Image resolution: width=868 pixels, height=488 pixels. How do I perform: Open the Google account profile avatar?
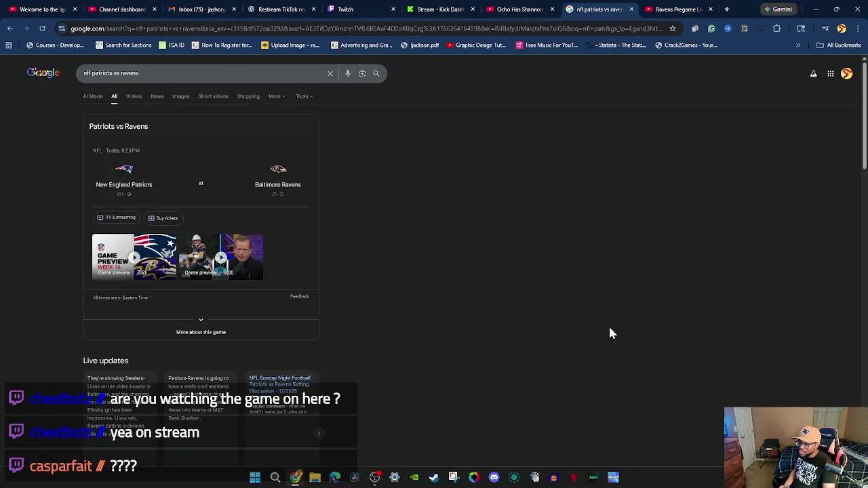pos(847,73)
